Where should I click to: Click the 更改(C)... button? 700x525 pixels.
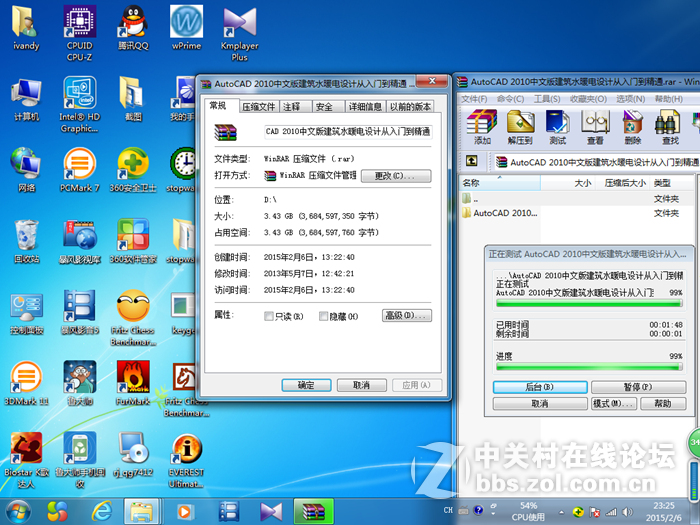[x=396, y=176]
